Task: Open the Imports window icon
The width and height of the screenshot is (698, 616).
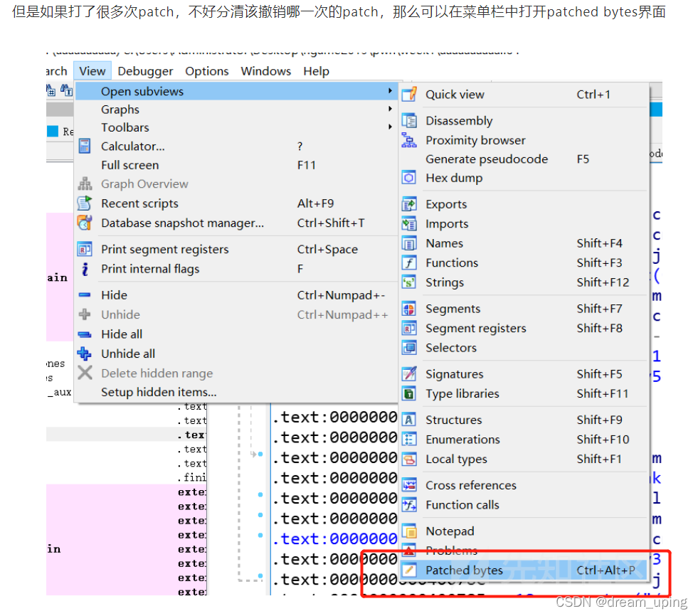Action: point(409,223)
